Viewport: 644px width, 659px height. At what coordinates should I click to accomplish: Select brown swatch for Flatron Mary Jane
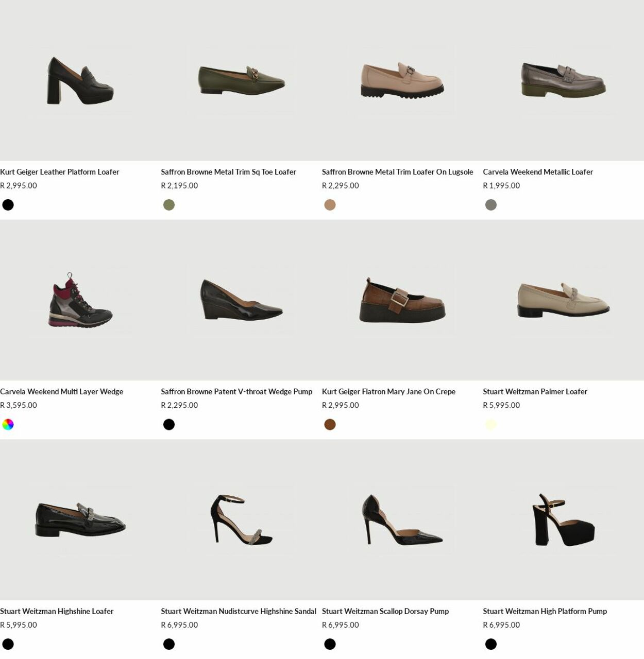tap(330, 425)
